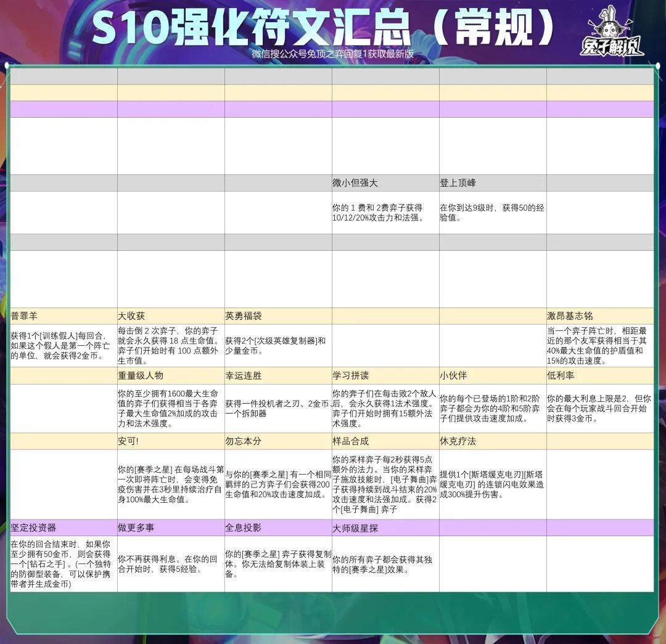The width and height of the screenshot is (666, 644).
Task: Click the 安可! augment cell
Action: click(171, 441)
